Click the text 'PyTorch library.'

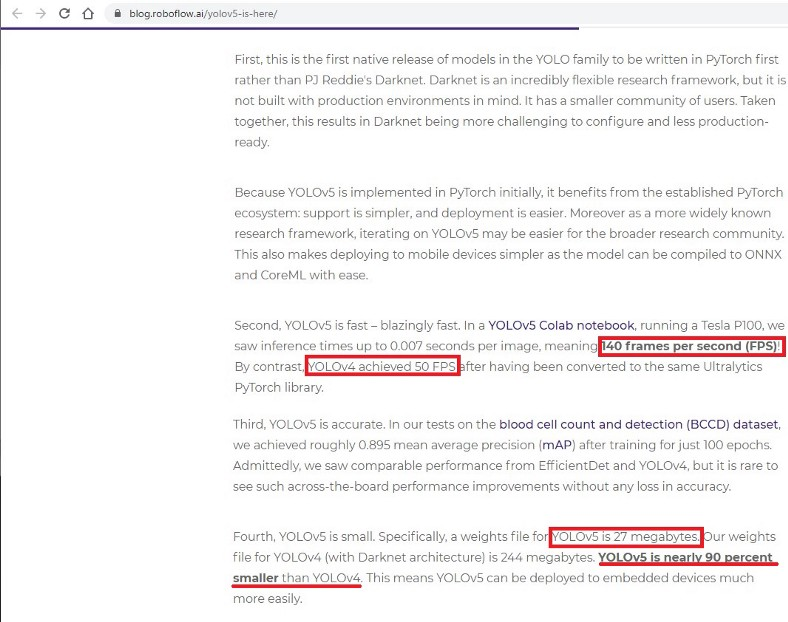[x=279, y=387]
